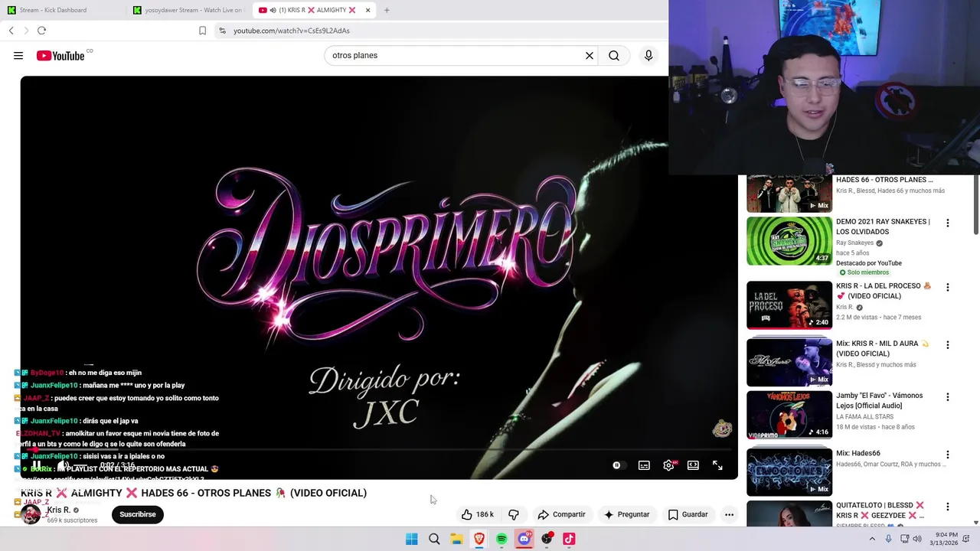This screenshot has height=551, width=980.
Task: Save the video with Guardar
Action: pos(688,514)
